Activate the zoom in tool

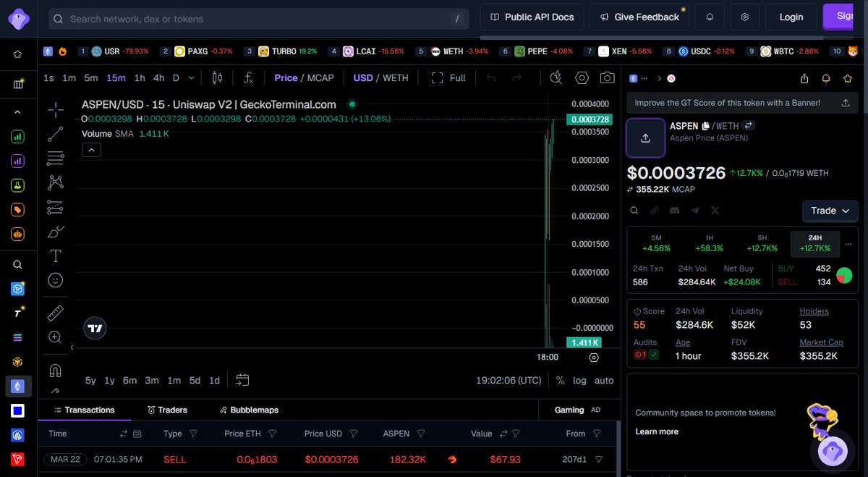(x=56, y=337)
